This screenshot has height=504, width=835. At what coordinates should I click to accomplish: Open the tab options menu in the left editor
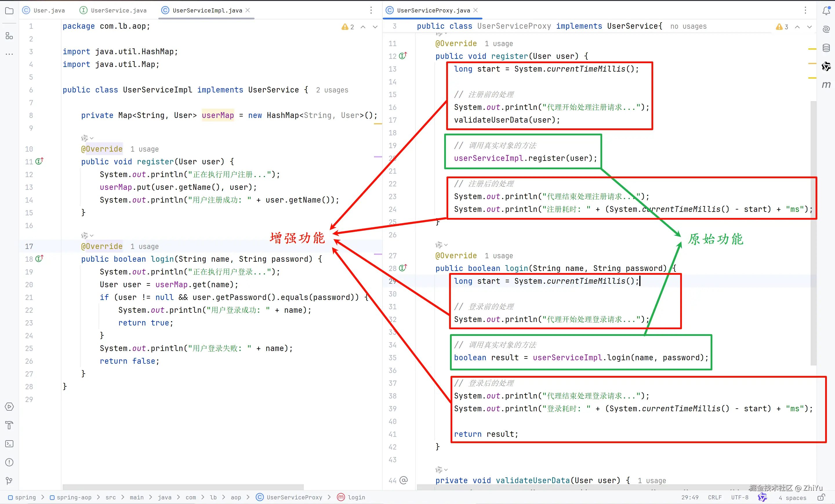pos(371,10)
